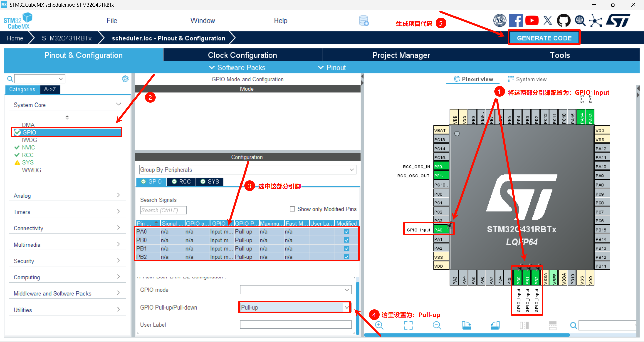The width and height of the screenshot is (644, 342).
Task: Select the Pinout view button
Action: click(473, 79)
